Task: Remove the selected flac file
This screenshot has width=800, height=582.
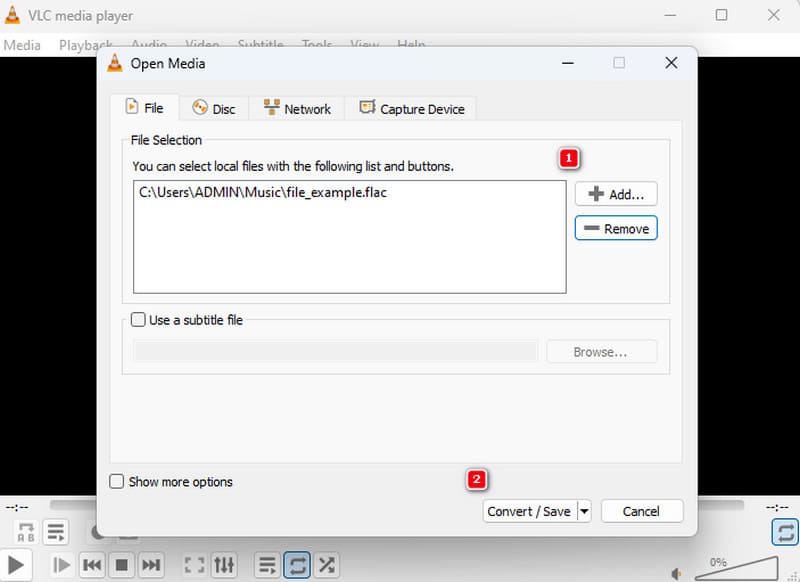Action: pyautogui.click(x=615, y=228)
